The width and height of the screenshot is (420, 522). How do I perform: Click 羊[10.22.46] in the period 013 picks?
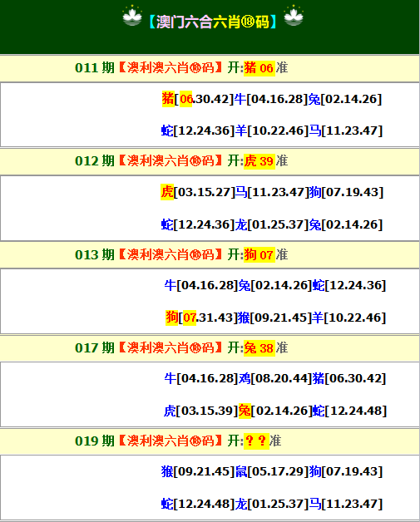[x=348, y=318]
